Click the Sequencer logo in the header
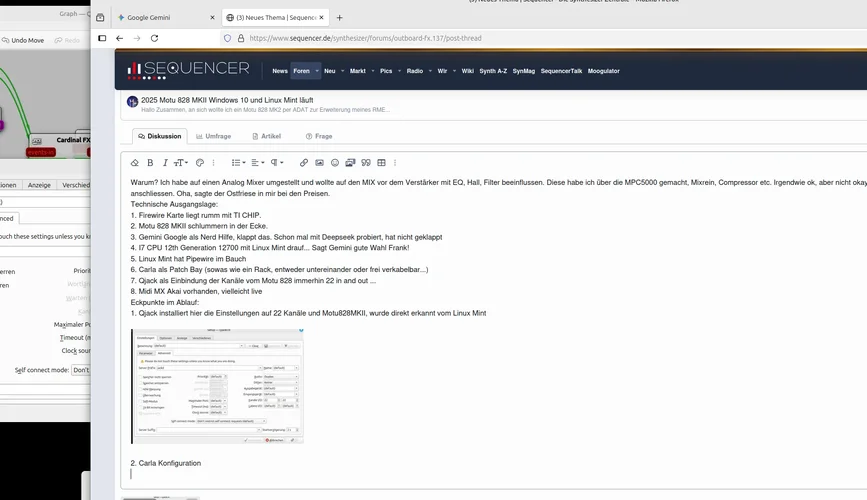Image resolution: width=867 pixels, height=500 pixels. tap(188, 70)
